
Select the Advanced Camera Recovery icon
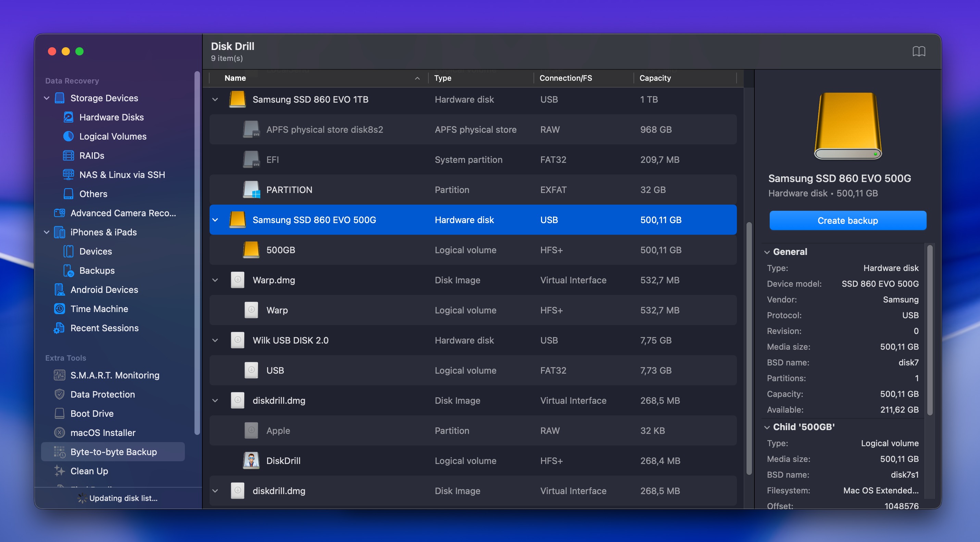(x=60, y=213)
